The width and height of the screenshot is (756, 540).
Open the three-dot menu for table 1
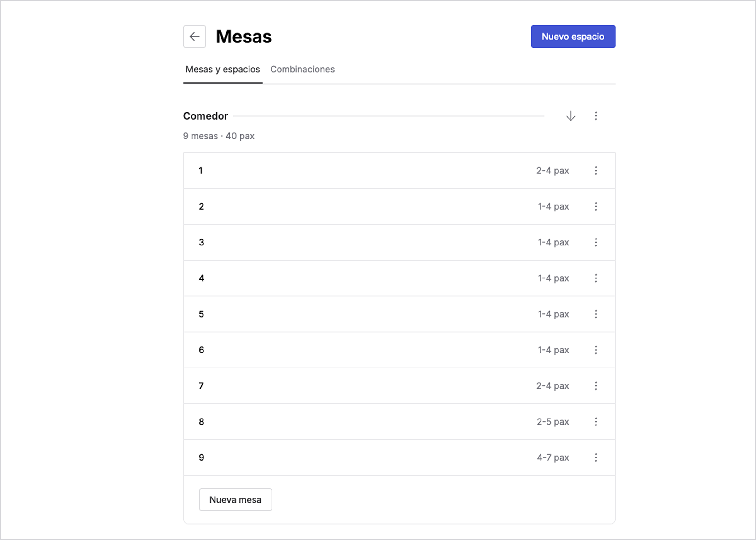[x=596, y=171]
